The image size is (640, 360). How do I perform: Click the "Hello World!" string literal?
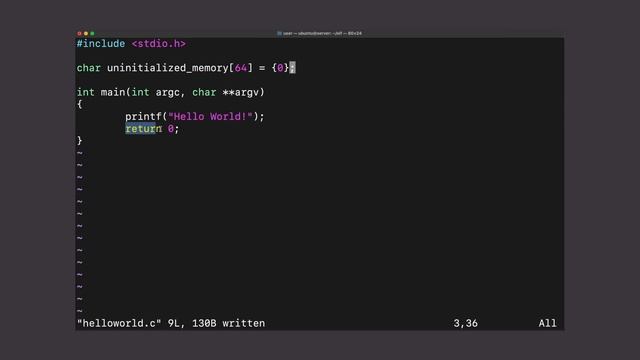coord(210,117)
